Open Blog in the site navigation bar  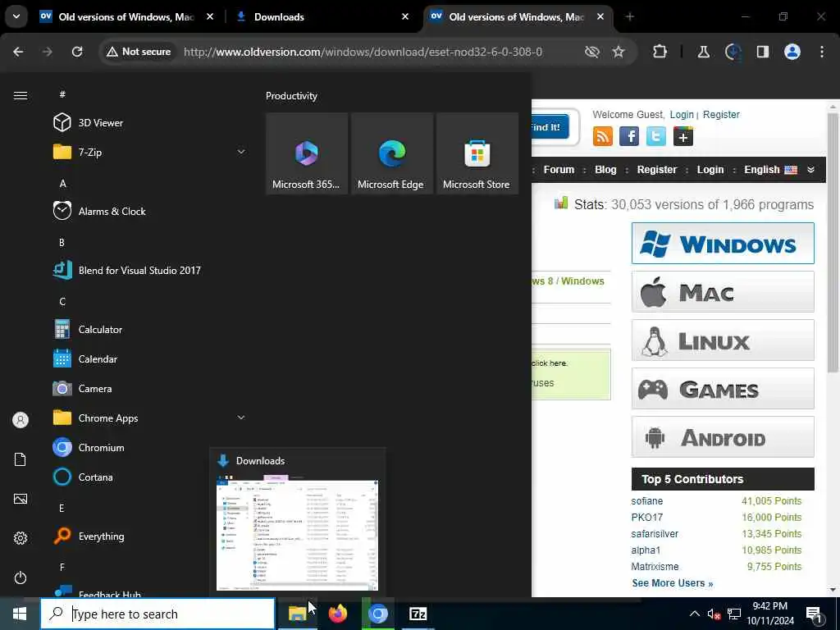(605, 169)
